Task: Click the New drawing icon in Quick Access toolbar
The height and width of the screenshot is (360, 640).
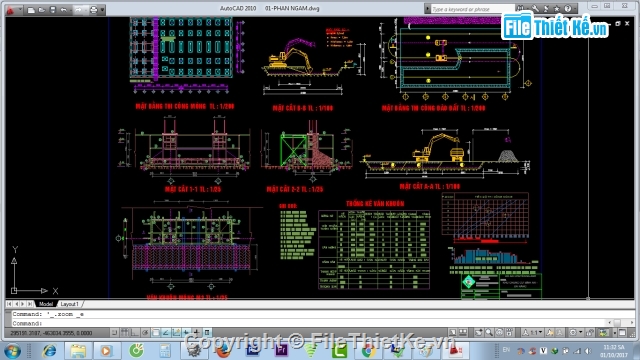Action: (x=31, y=10)
